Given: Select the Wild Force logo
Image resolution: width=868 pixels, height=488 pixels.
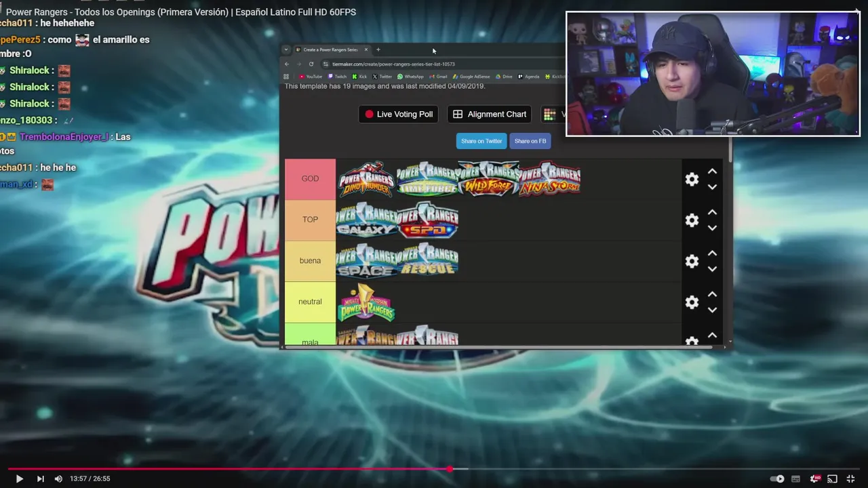Looking at the screenshot, I should click(x=488, y=179).
